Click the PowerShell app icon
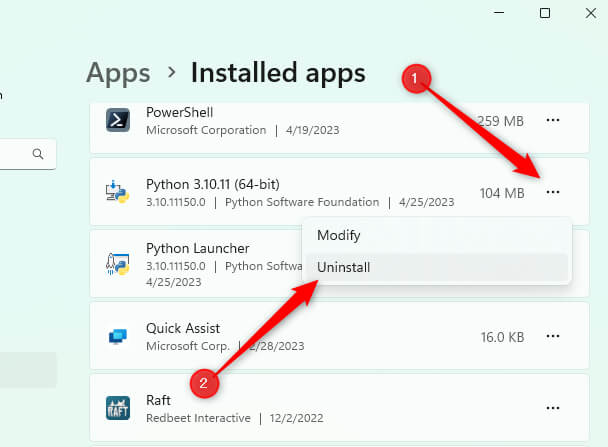The image size is (608, 447). point(118,121)
